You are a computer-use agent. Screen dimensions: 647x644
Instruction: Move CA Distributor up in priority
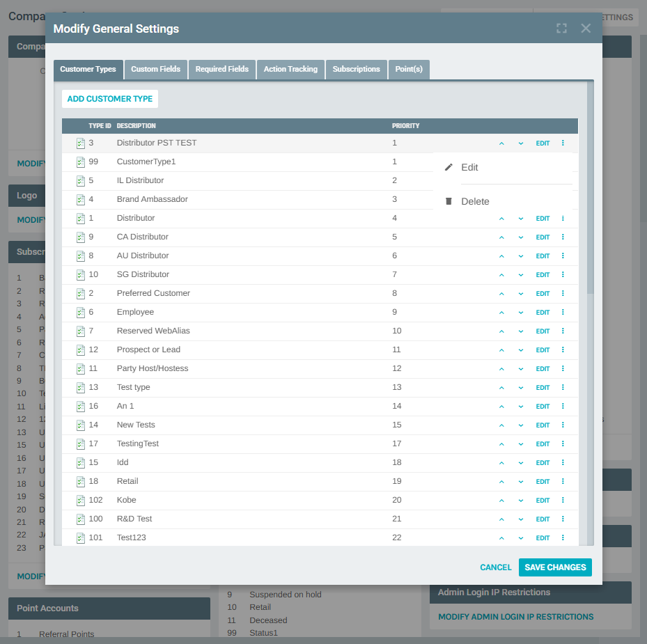501,237
